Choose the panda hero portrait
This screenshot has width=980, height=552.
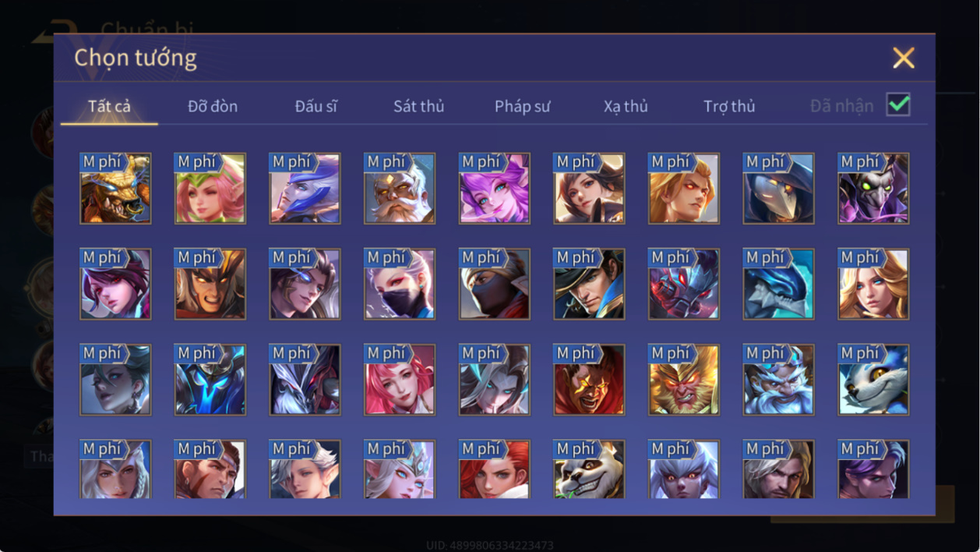pyautogui.click(x=589, y=469)
